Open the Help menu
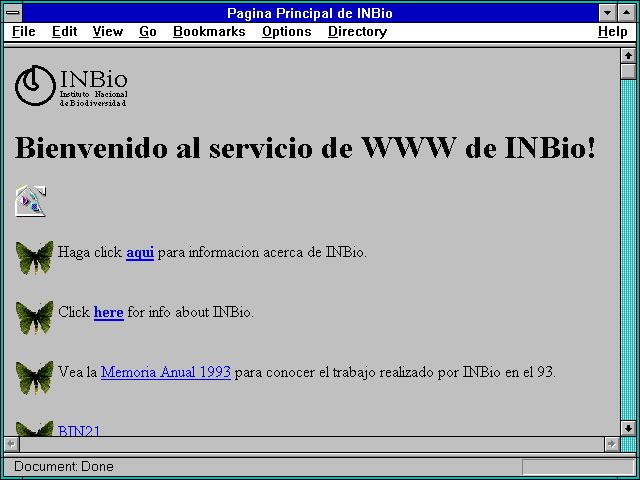 coord(613,32)
